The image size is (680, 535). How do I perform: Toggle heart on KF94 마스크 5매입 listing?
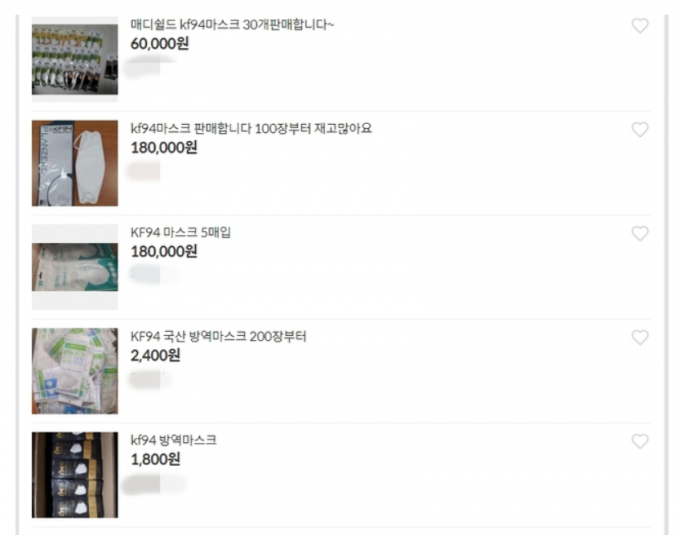click(x=640, y=234)
